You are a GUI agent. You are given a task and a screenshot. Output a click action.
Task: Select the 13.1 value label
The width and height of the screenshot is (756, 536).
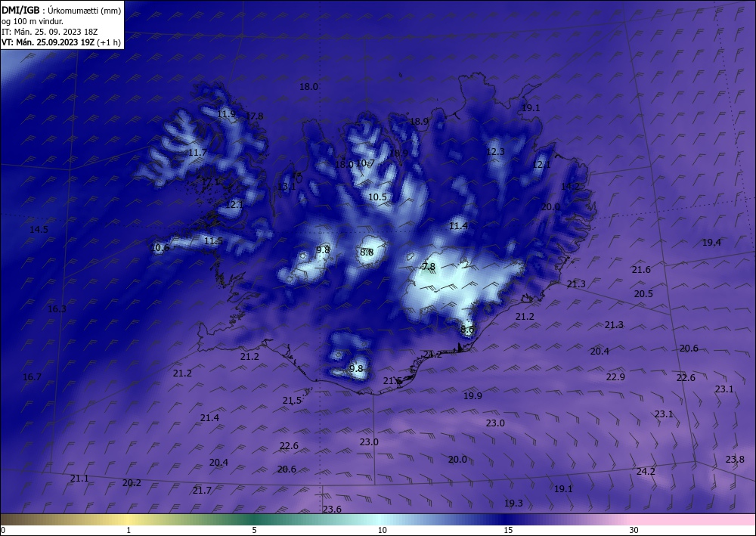(287, 187)
